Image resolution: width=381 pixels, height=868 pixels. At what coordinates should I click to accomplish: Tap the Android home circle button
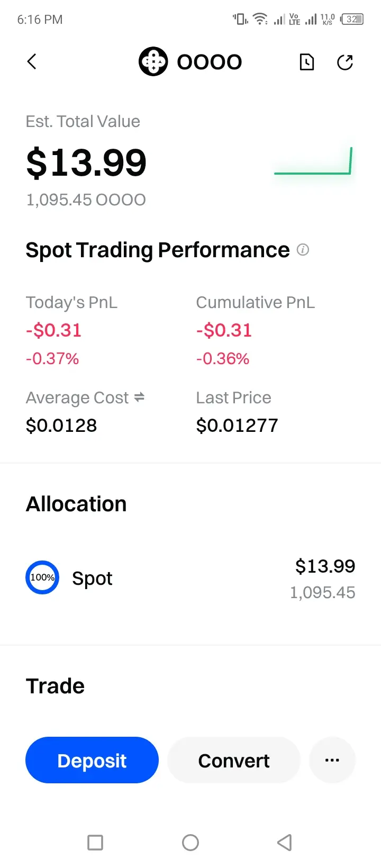190,842
